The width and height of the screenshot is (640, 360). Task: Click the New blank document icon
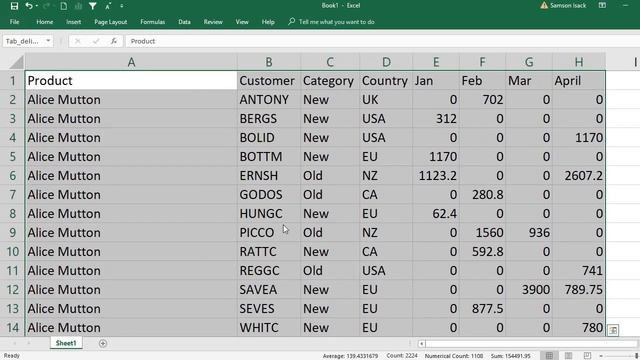pos(64,6)
